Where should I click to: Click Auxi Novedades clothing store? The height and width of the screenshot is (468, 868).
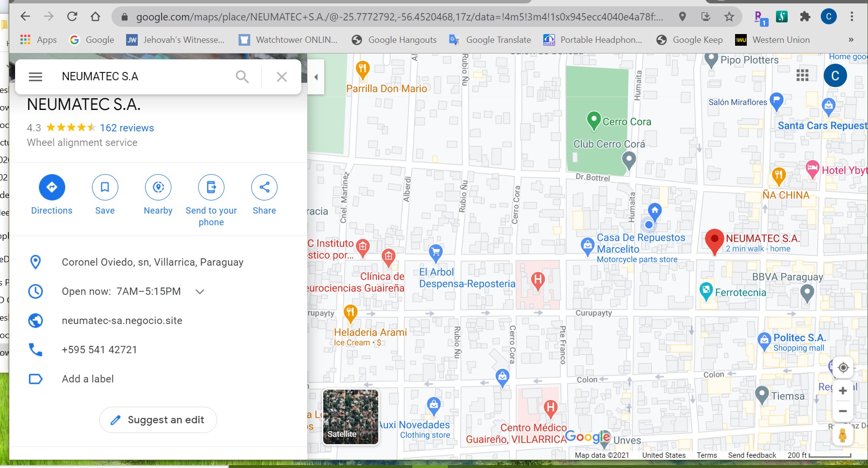pos(434,406)
